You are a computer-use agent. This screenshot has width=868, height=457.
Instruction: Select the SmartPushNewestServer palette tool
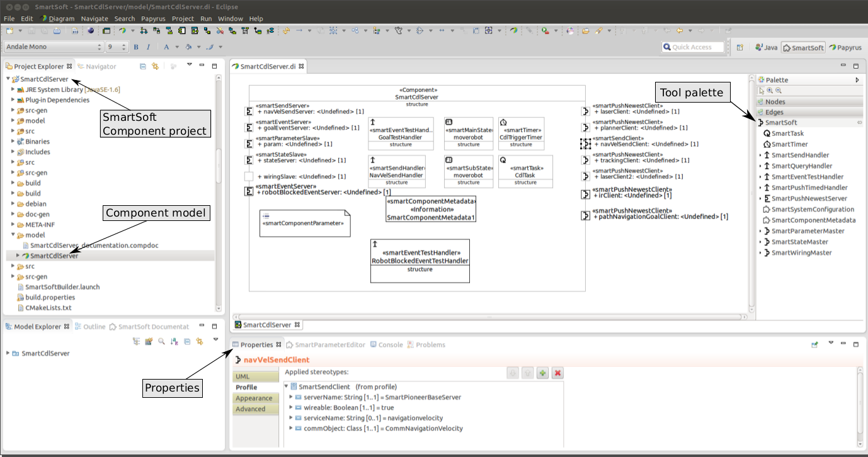click(x=804, y=198)
